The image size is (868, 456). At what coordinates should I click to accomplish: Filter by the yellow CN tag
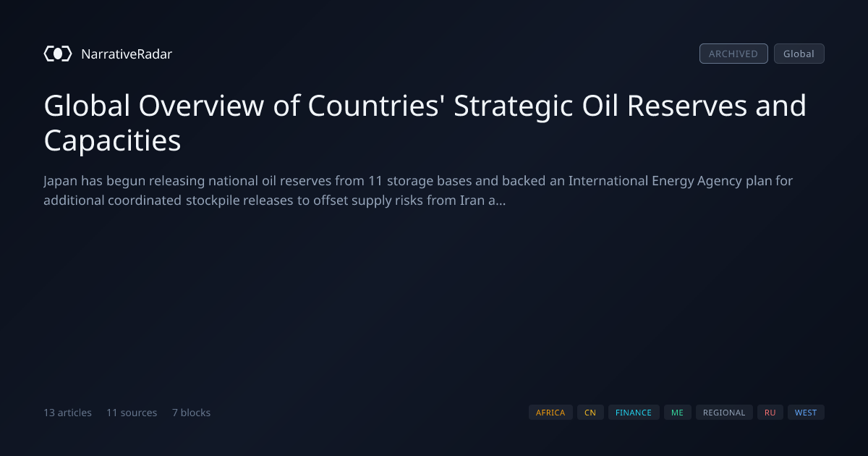click(x=590, y=413)
